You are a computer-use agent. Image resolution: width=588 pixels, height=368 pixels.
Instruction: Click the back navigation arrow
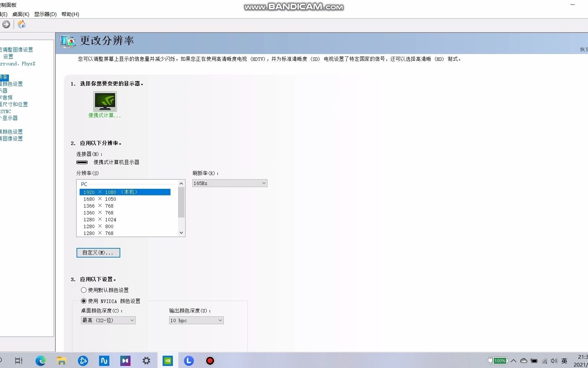(x=6, y=24)
